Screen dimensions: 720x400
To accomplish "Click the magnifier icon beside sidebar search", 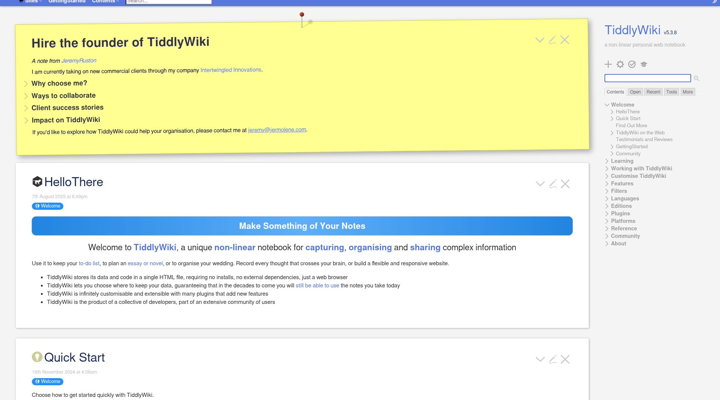I will (x=697, y=79).
